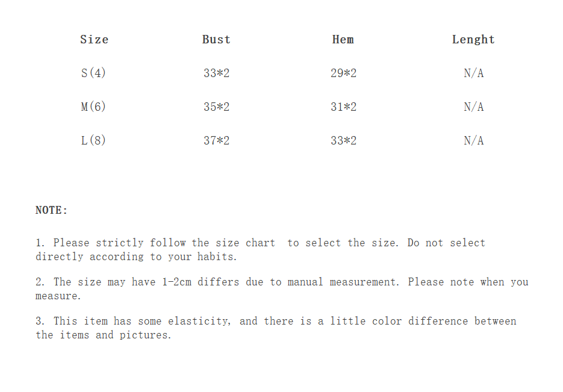The width and height of the screenshot is (563, 392).
Task: Click the M(6) size label
Action: tap(93, 107)
